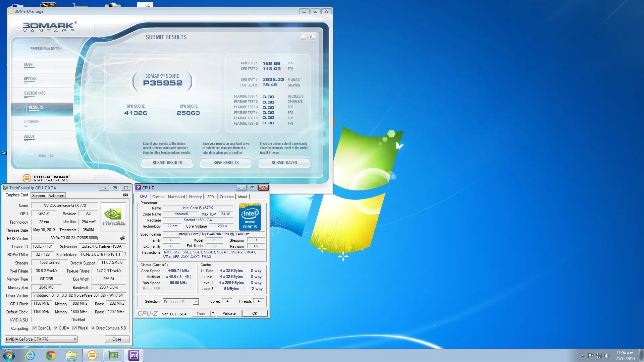The height and width of the screenshot is (362, 644).
Task: Open ABOUT in 3DMark Vantage sidebar
Action: pos(29,136)
